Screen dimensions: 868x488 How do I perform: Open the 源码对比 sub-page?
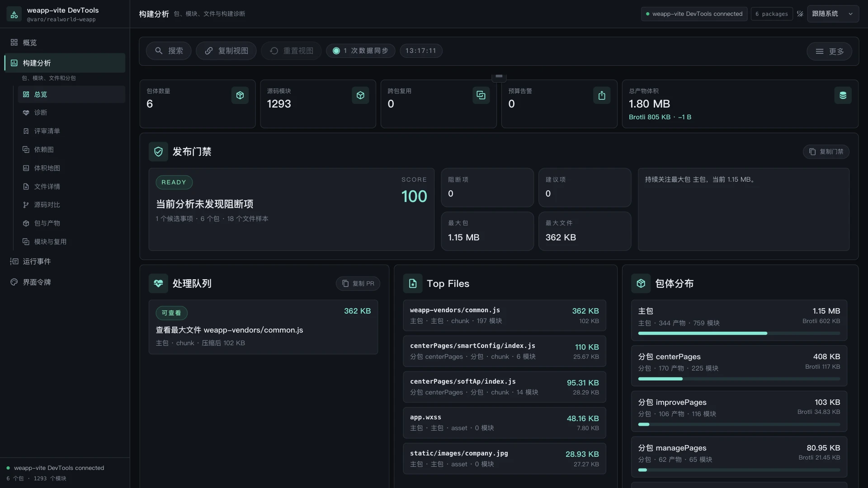click(71, 205)
